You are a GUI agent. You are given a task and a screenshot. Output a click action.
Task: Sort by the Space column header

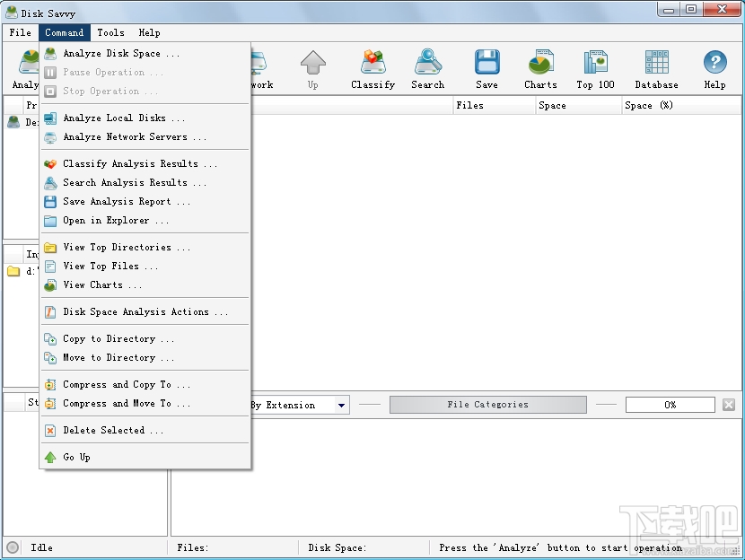tap(578, 105)
